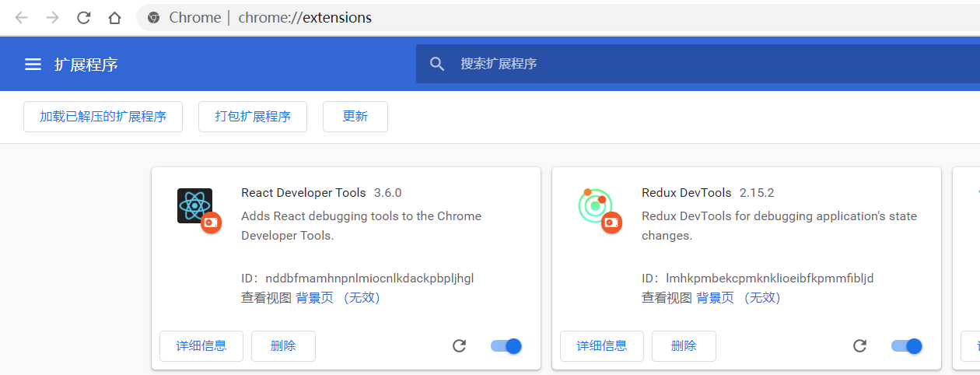Disable the React Developer Tools toggle
Screen dimensions: 980x375
[506, 346]
